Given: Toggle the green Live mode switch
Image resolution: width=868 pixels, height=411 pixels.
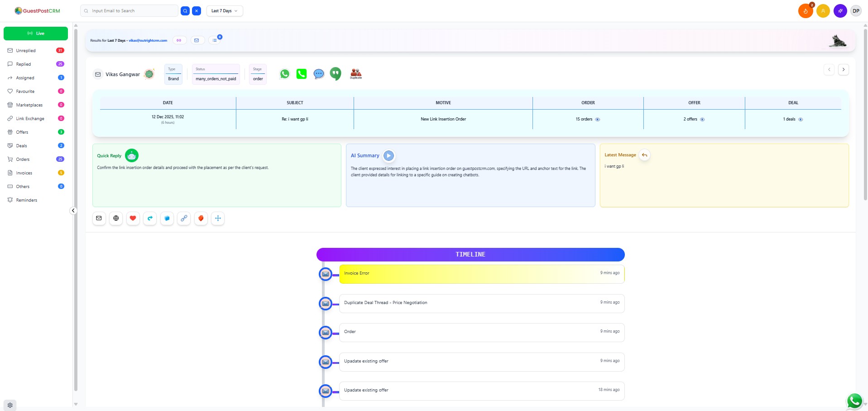Looking at the screenshot, I should pos(35,33).
